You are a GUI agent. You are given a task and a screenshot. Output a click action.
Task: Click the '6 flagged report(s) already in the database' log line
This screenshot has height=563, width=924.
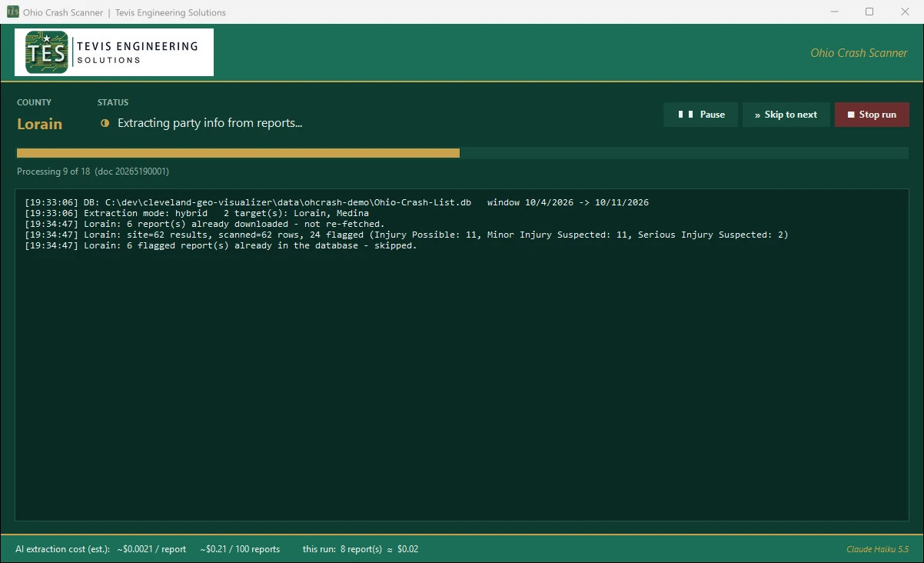click(x=221, y=245)
